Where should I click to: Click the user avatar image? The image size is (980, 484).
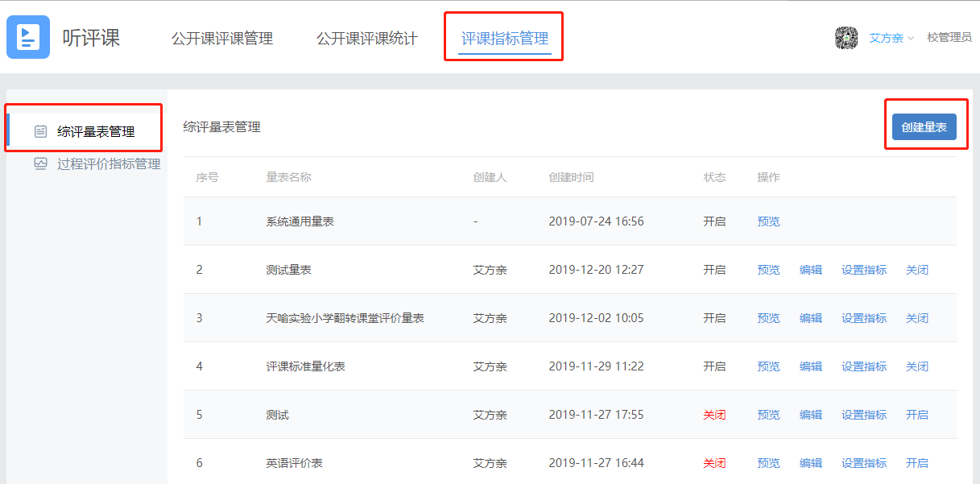(x=846, y=38)
